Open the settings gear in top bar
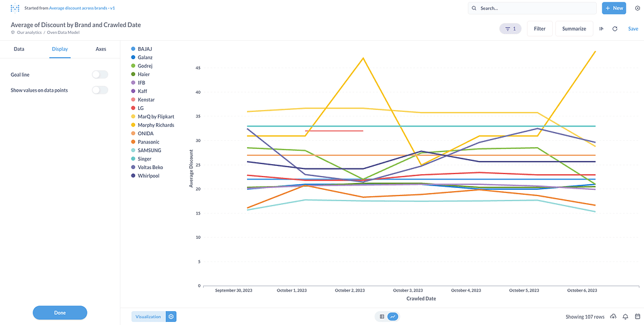Screen dimensions: 644x325 coord(636,8)
